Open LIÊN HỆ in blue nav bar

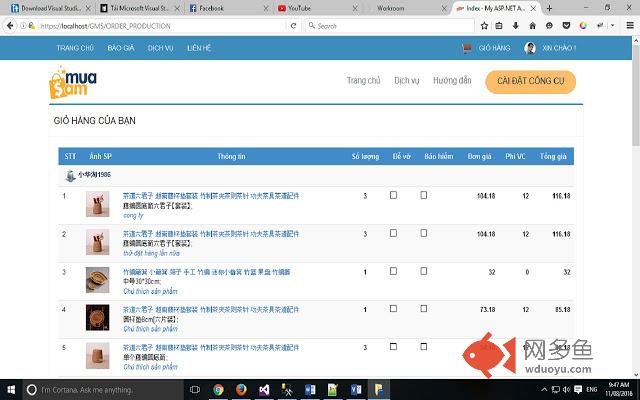(199, 48)
